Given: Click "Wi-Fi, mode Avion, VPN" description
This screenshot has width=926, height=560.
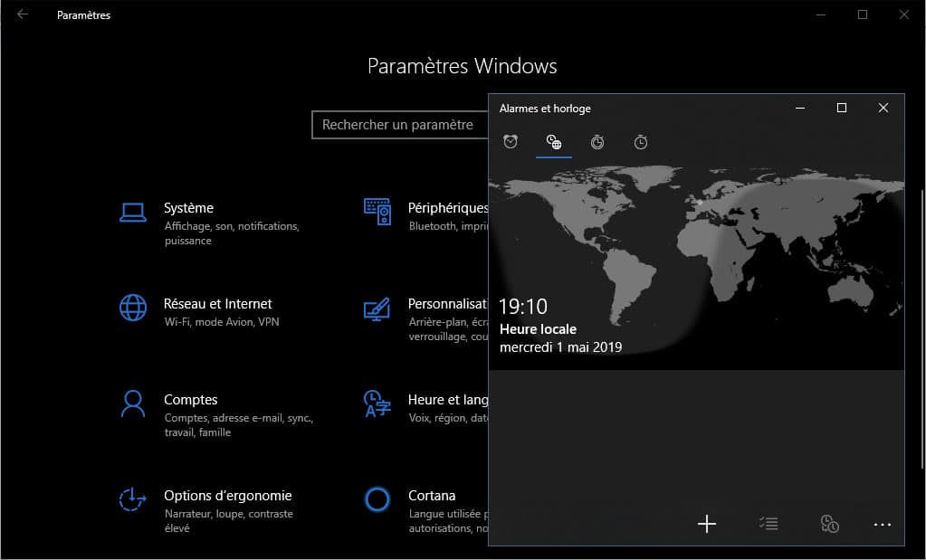Looking at the screenshot, I should [222, 321].
